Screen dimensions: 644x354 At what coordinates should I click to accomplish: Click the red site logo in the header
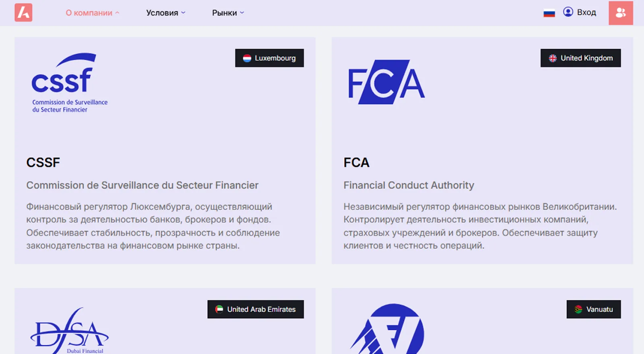pyautogui.click(x=23, y=12)
